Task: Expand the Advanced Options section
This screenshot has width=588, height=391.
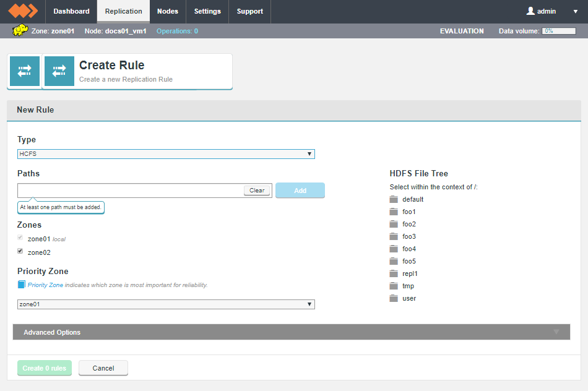Action: click(x=292, y=332)
